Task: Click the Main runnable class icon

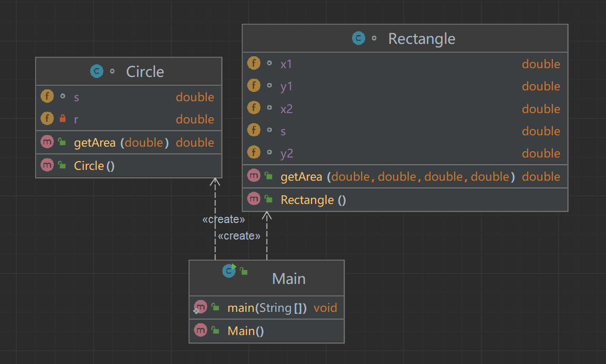Action: [229, 271]
